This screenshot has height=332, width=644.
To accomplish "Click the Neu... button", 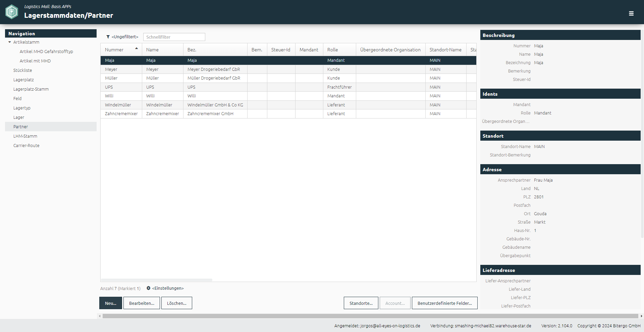I will pyautogui.click(x=111, y=303).
